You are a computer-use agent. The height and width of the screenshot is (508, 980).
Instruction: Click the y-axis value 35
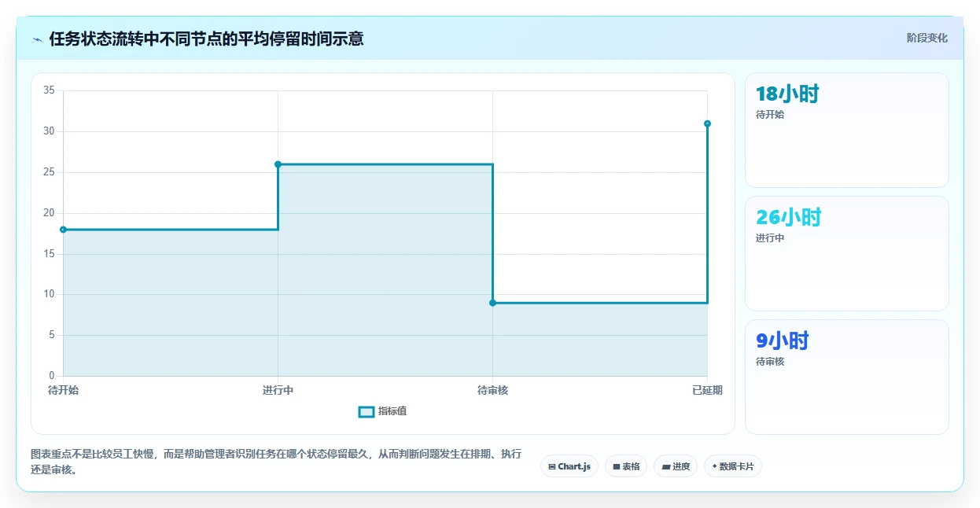coord(49,90)
